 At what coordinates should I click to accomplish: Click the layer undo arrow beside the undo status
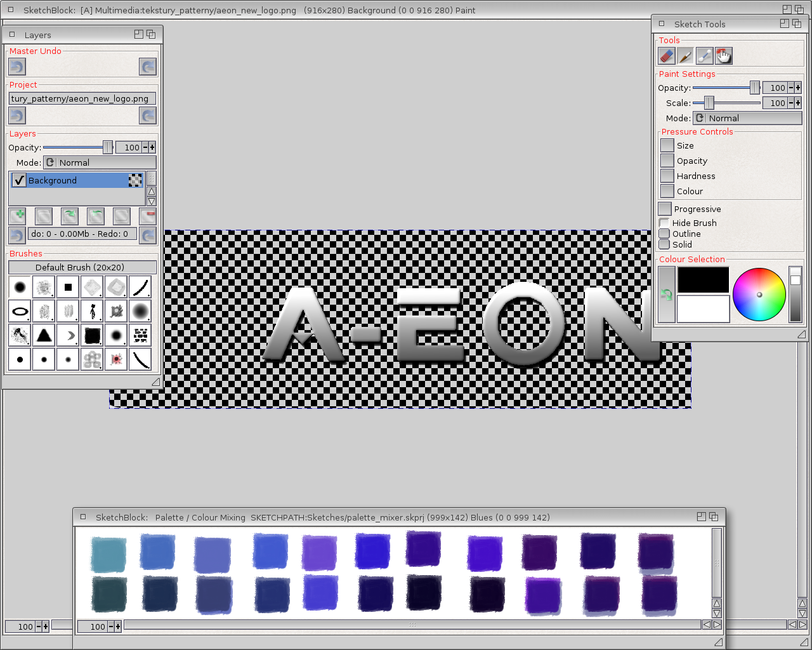17,235
